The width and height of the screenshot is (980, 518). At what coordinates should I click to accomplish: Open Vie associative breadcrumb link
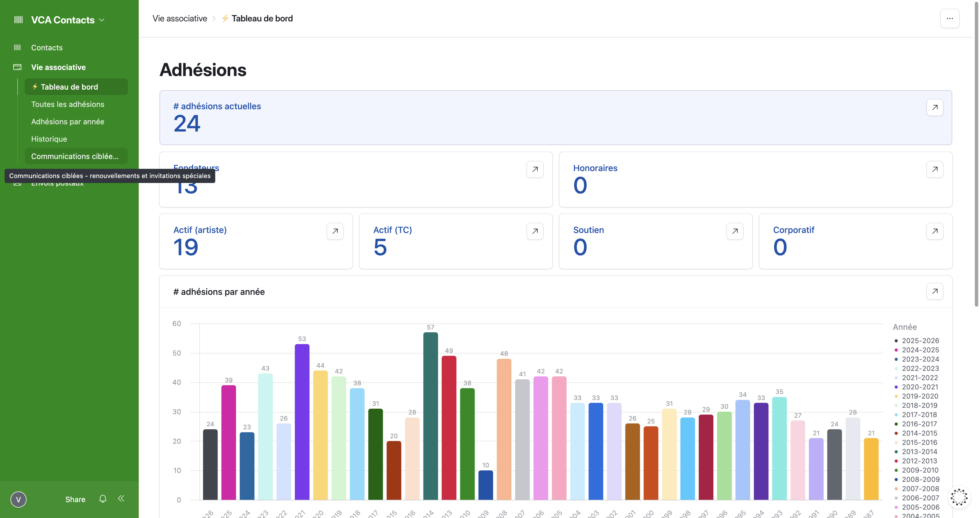coord(180,18)
